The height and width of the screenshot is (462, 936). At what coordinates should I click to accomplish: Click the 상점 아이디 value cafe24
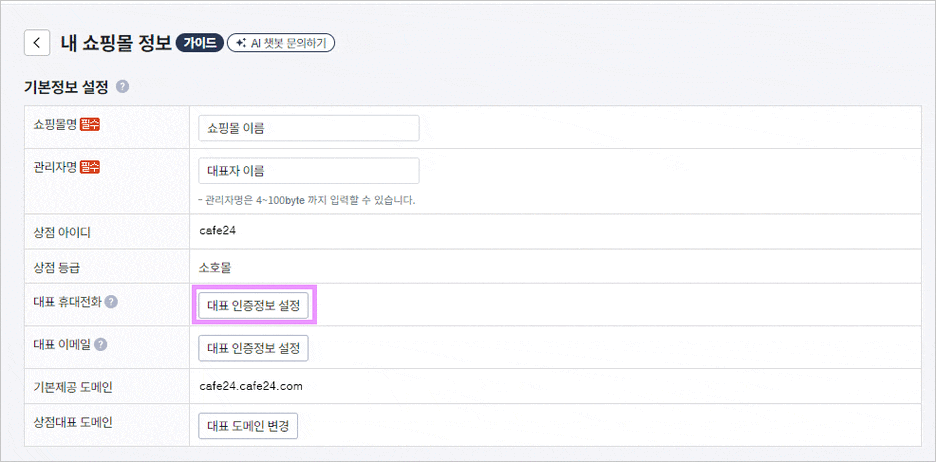click(x=218, y=230)
